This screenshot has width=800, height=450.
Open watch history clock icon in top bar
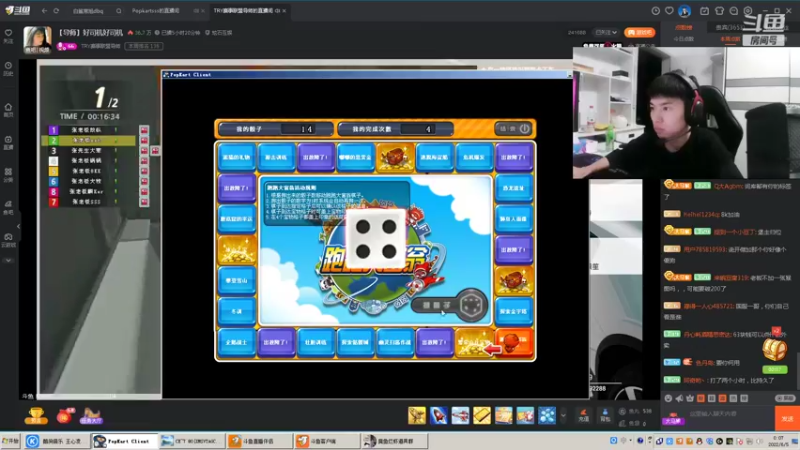pos(656,11)
